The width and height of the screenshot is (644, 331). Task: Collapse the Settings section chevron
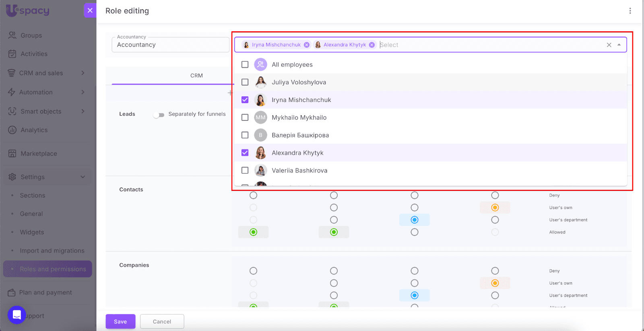83,177
